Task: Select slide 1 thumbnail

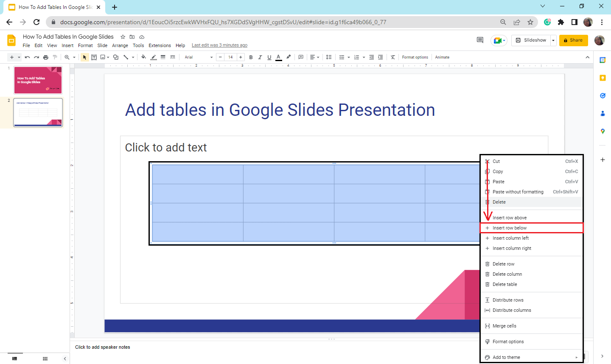Action: (x=38, y=80)
